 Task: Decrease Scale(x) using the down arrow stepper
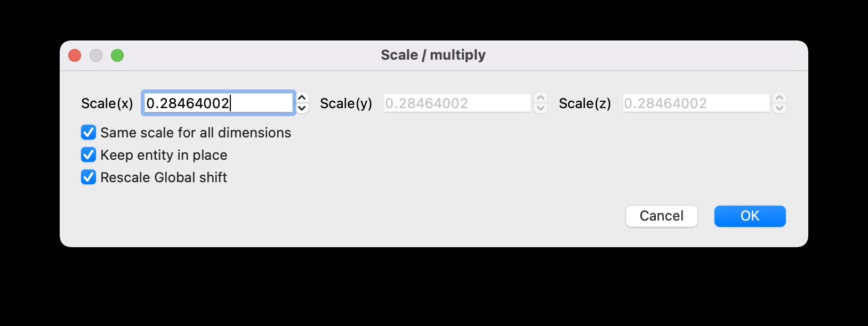(301, 108)
